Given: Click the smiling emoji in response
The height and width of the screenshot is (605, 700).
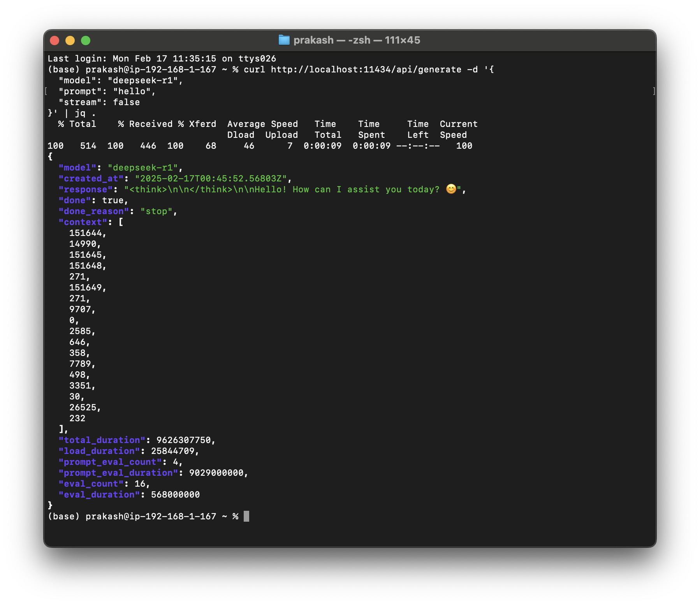Looking at the screenshot, I should (x=451, y=189).
